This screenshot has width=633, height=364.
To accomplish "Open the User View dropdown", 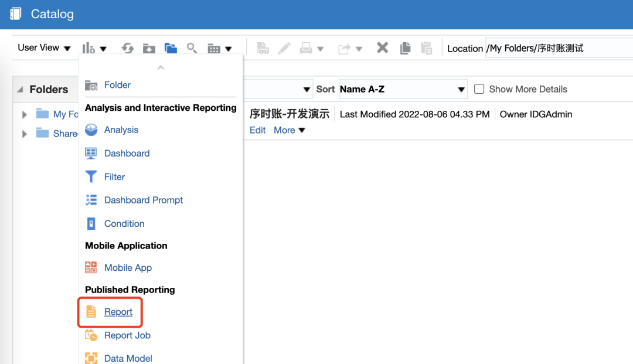I will [x=44, y=47].
